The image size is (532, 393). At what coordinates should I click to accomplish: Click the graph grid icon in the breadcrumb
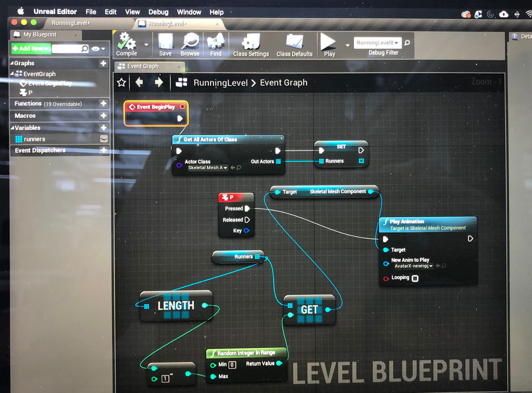(x=181, y=83)
